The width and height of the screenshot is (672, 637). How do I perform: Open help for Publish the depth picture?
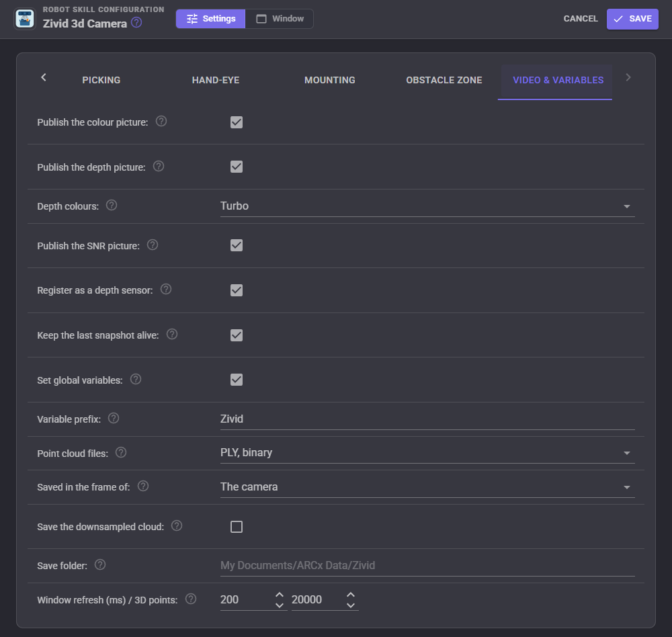[x=159, y=167]
